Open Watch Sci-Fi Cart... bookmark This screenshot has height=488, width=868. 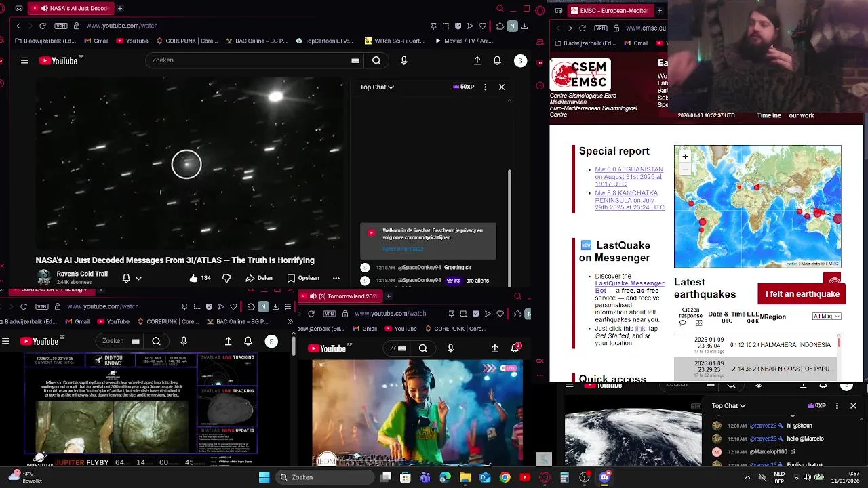click(x=395, y=41)
